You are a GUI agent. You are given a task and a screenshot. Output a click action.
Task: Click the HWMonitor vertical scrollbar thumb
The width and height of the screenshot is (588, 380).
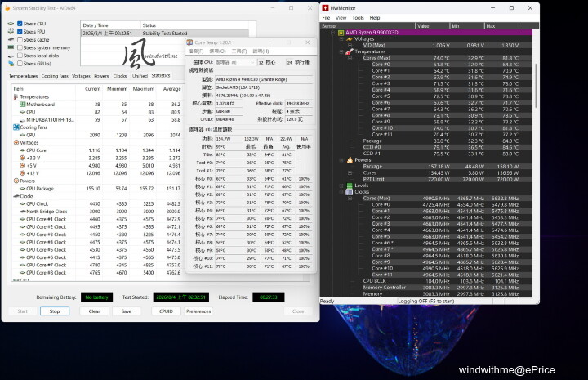536,87
